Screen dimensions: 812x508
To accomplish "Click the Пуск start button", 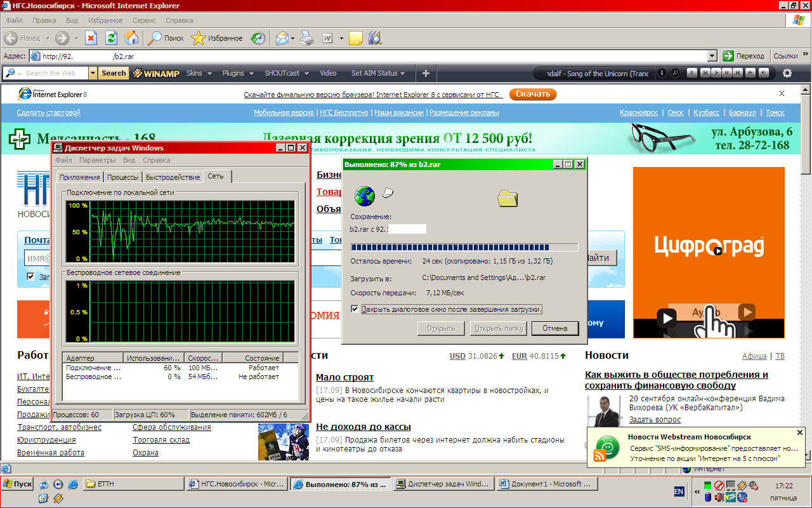I will [17, 484].
